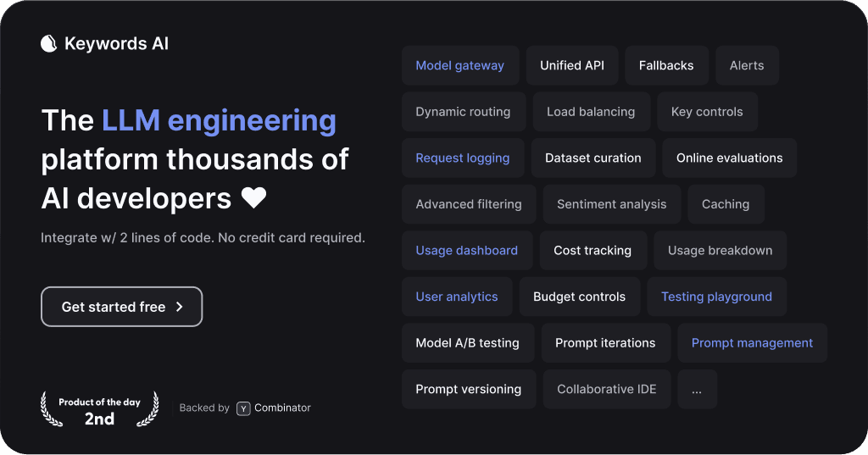This screenshot has width=868, height=455.
Task: Select the Usage dashboard tag
Action: click(x=467, y=251)
